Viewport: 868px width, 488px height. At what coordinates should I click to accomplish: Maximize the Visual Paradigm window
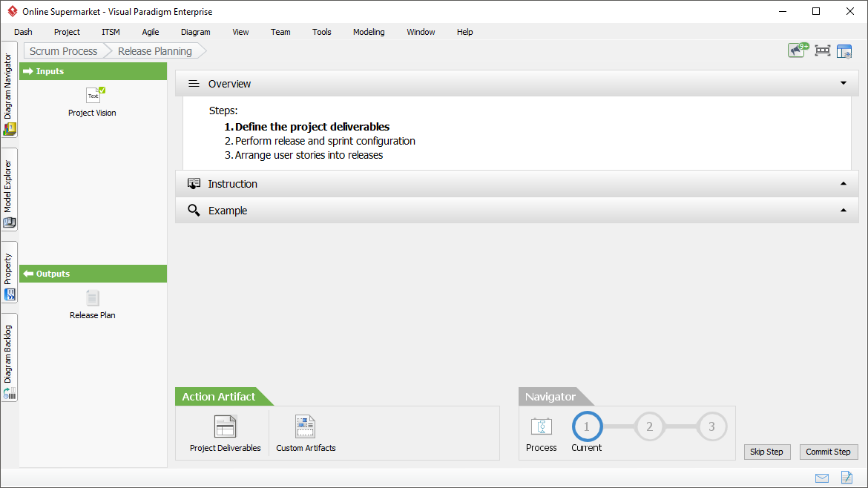tap(816, 11)
